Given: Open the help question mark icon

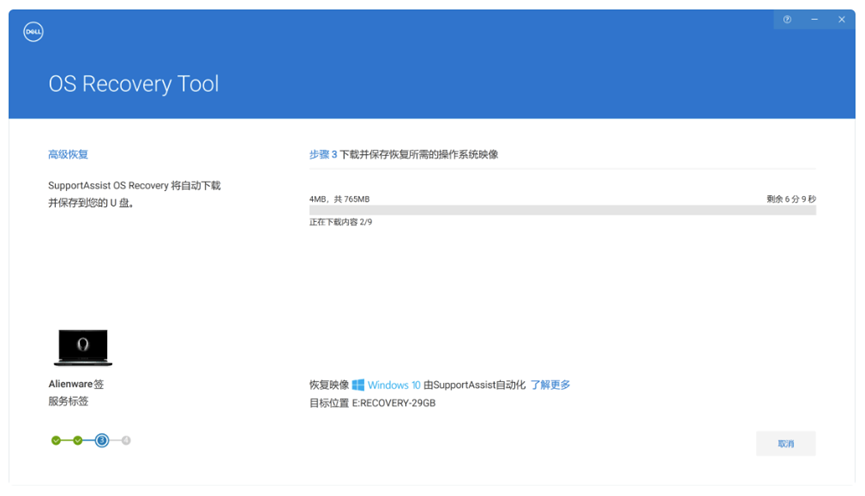Looking at the screenshot, I should tap(787, 19).
